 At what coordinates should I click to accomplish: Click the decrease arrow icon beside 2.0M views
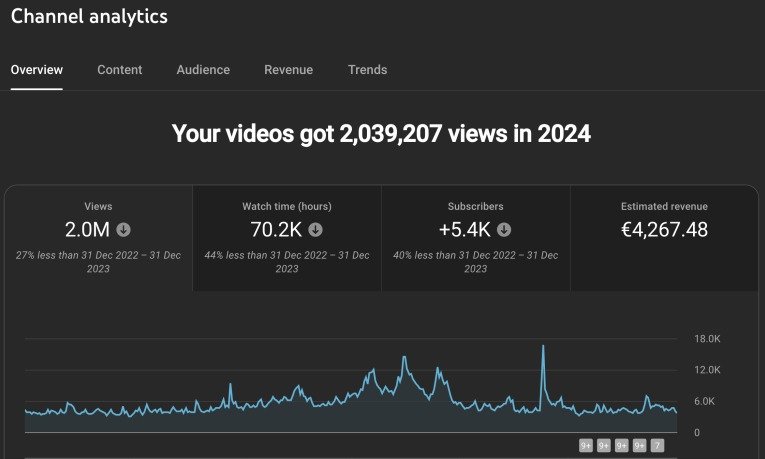[x=123, y=229]
